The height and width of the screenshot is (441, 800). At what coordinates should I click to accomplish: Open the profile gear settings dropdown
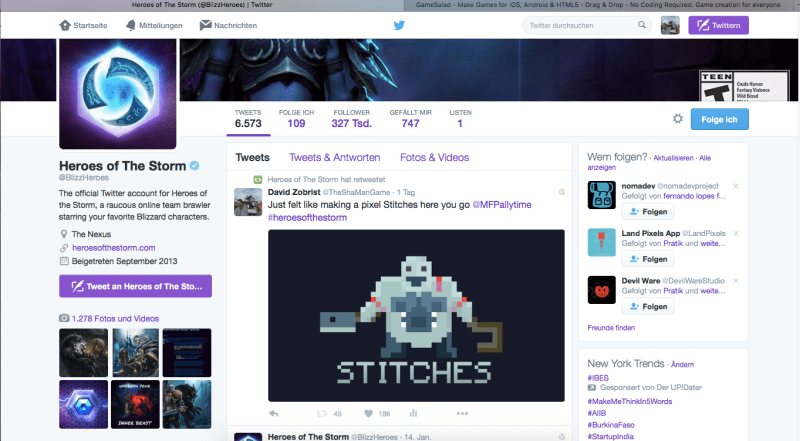point(678,118)
